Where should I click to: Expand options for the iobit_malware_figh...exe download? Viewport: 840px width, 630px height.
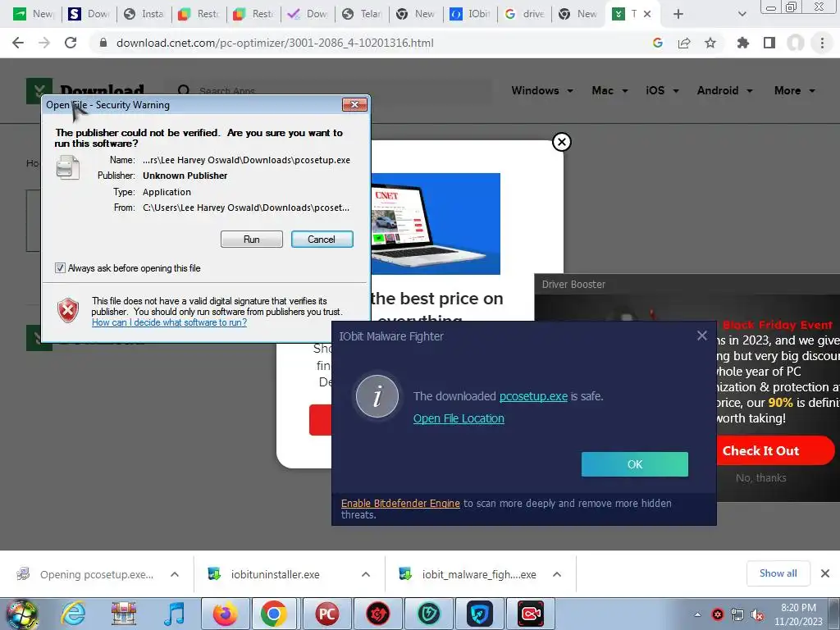click(x=557, y=574)
